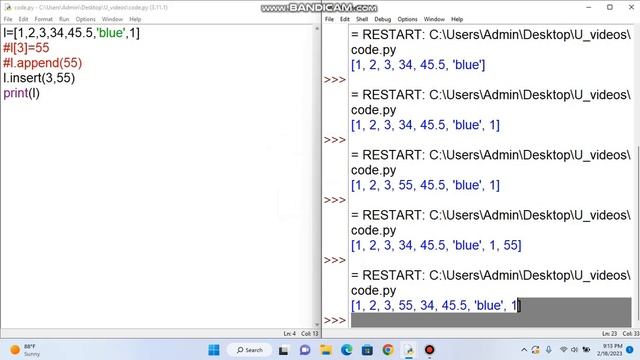Open Edit menu in code.py editor
The width and height of the screenshot is (640, 360).
(23, 19)
